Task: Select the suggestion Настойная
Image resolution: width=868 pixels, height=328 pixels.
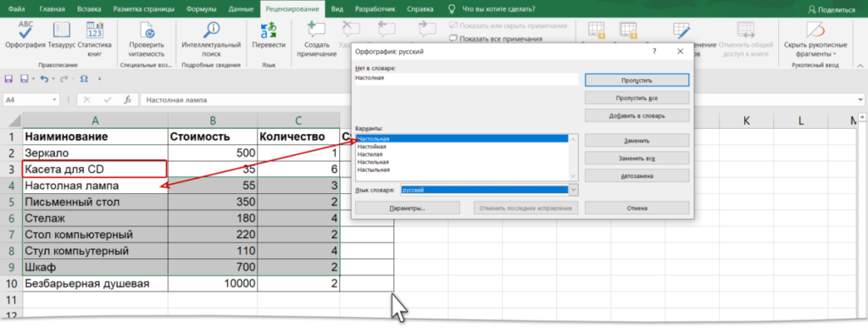Action: 462,147
